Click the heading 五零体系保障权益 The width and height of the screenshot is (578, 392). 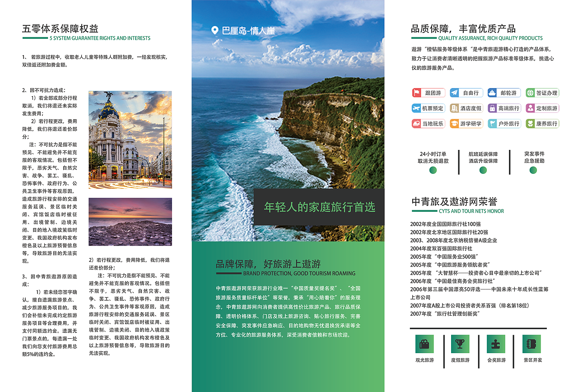pos(60,29)
